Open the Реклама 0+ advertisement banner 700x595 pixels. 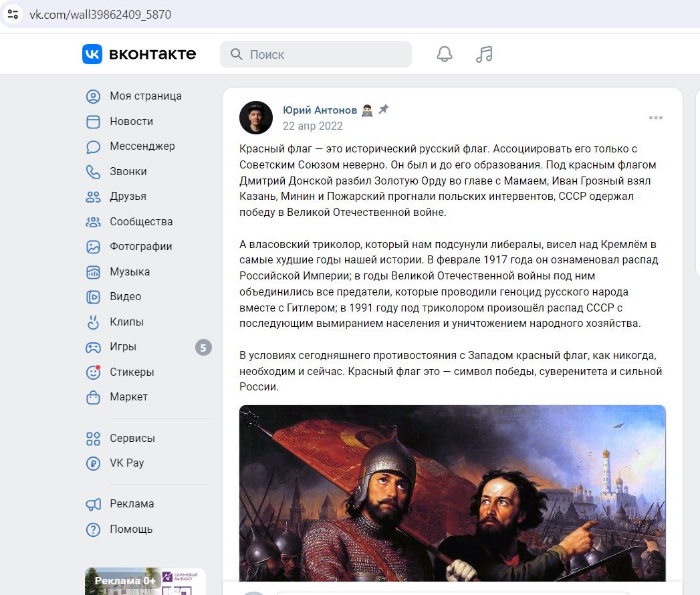pos(146,581)
